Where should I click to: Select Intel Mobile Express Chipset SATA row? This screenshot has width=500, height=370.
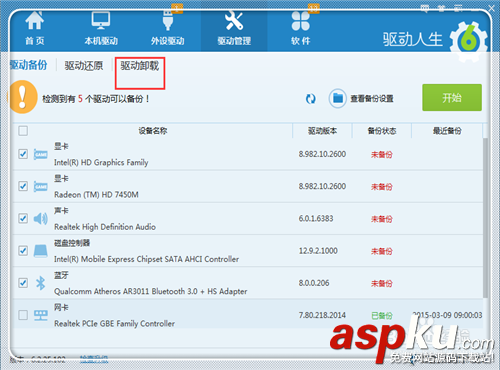248,251
